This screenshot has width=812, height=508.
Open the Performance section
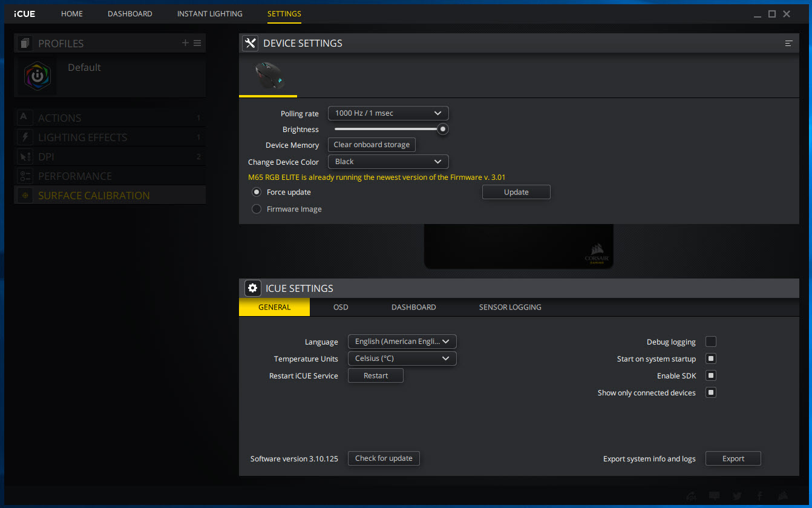(x=110, y=176)
